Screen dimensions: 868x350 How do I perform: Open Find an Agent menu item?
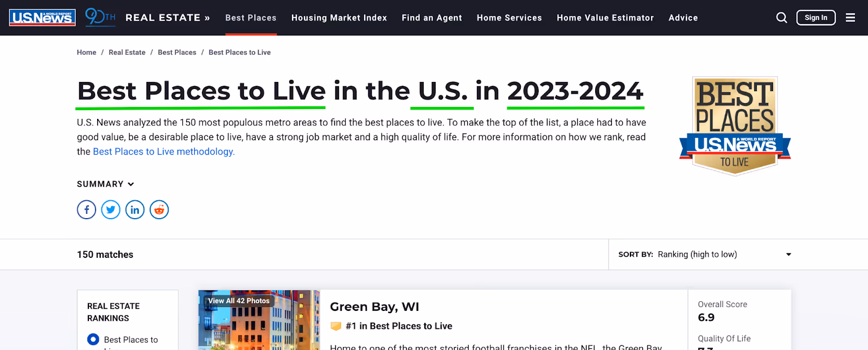[432, 18]
